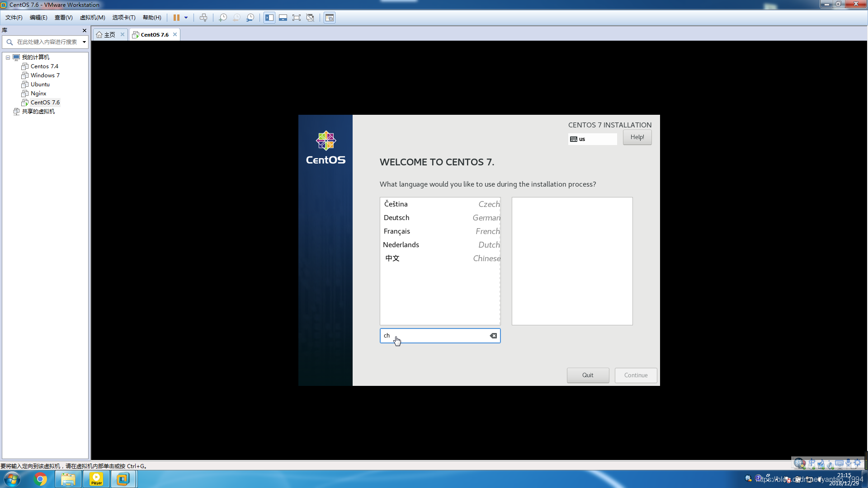Open the 编辑(E) menu
868x488 pixels.
coord(38,18)
